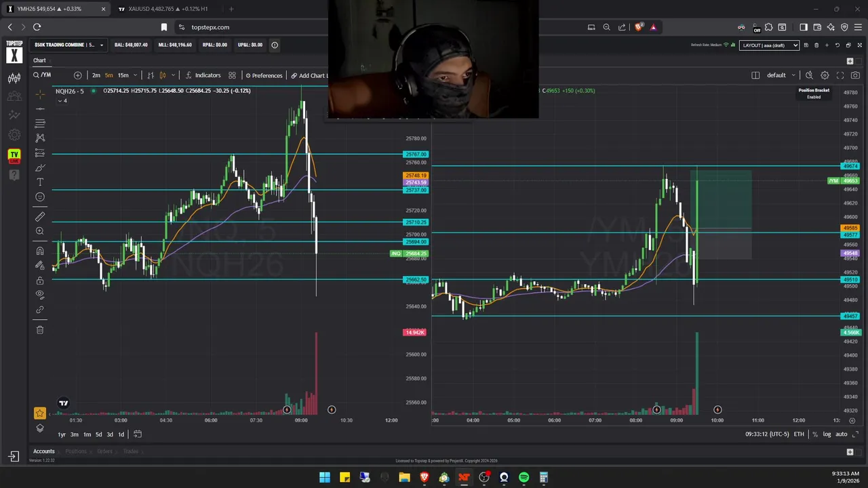Click the logout icon at the sidebar bottom
Image resolution: width=868 pixels, height=488 pixels.
pyautogui.click(x=14, y=457)
